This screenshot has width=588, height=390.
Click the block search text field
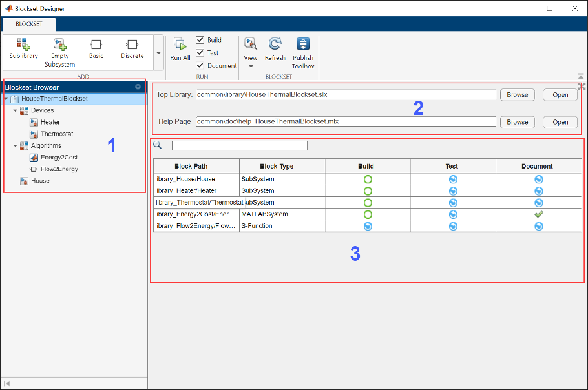[x=239, y=146]
